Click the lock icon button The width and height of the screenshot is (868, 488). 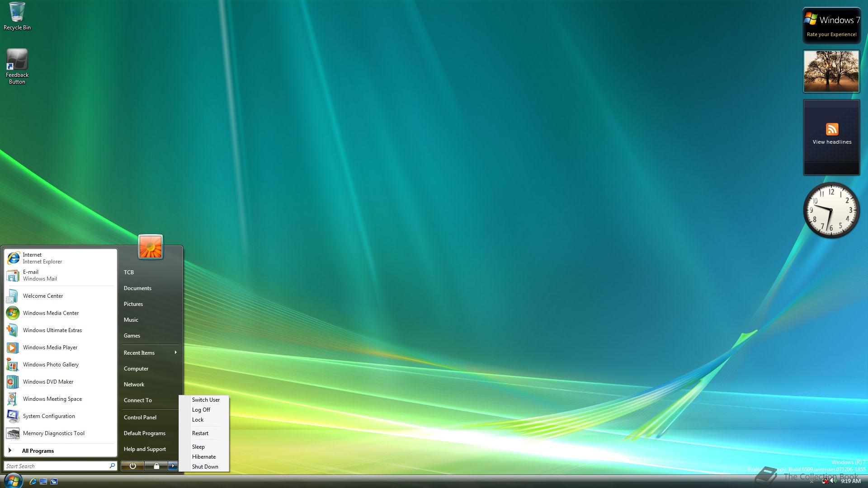pyautogui.click(x=156, y=466)
